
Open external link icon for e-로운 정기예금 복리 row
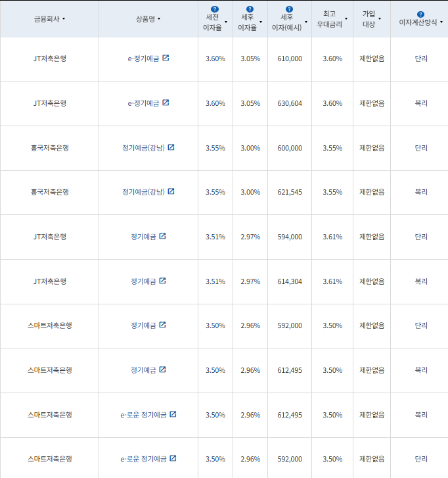point(173,414)
